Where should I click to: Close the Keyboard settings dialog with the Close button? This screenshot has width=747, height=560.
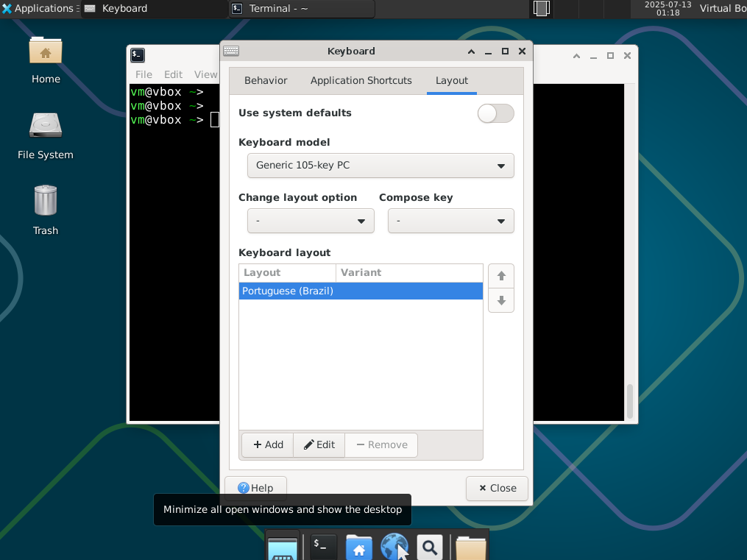point(497,488)
